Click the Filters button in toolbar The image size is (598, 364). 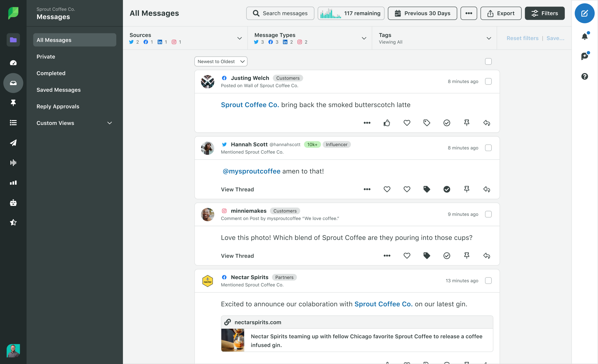pos(544,13)
